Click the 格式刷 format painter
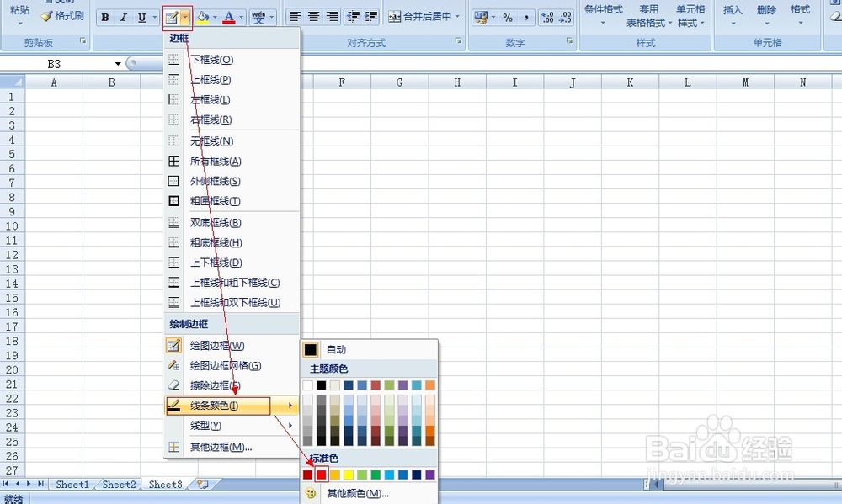842x504 pixels. click(63, 16)
